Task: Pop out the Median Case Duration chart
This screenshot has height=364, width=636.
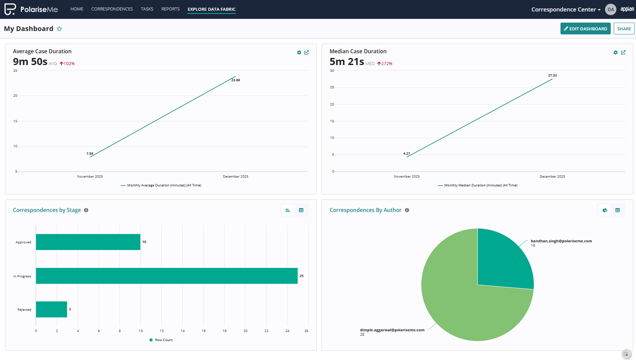Action: [623, 53]
